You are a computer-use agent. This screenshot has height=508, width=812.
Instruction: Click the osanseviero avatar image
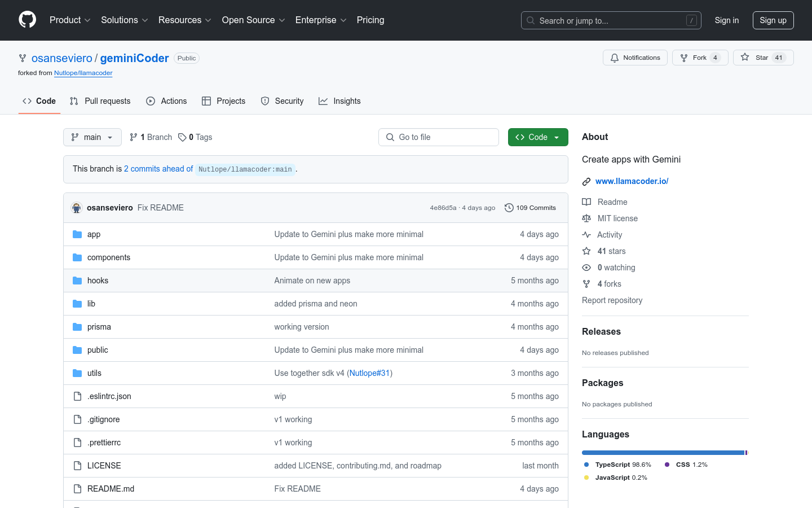[x=77, y=208]
